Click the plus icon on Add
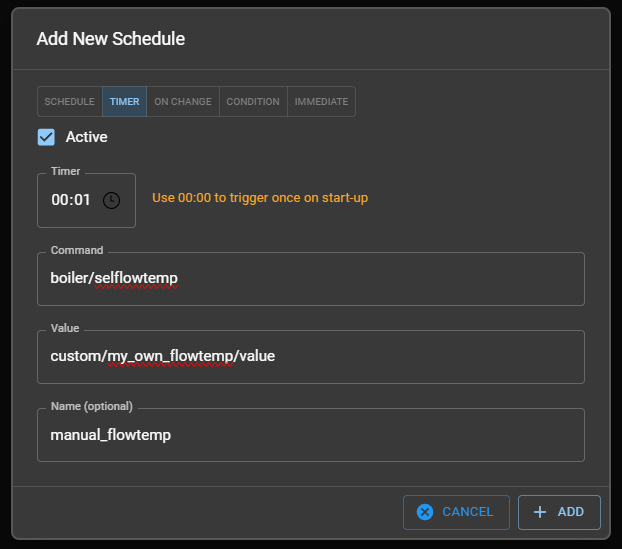Screen dimensions: 622x549 pos(540,512)
